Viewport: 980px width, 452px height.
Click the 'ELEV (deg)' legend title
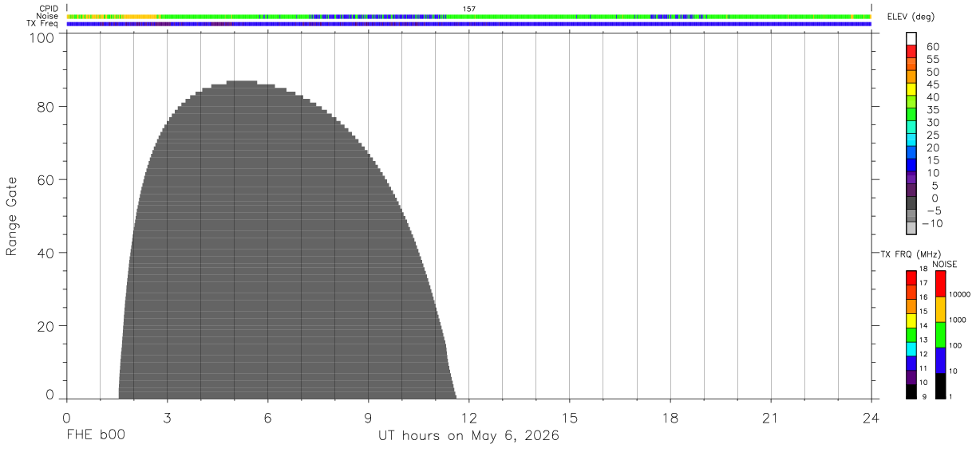[x=911, y=17]
